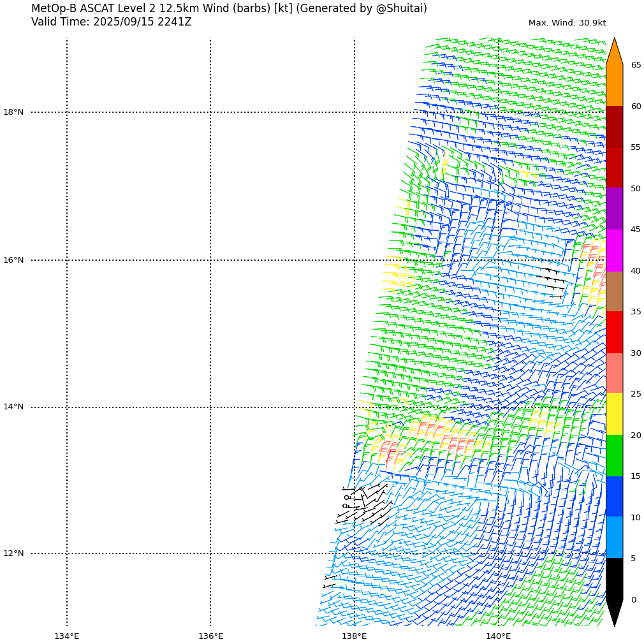Click the MetOp-B ASCAT plot title
Viewport: 644px width, 644px height.
(229, 8)
